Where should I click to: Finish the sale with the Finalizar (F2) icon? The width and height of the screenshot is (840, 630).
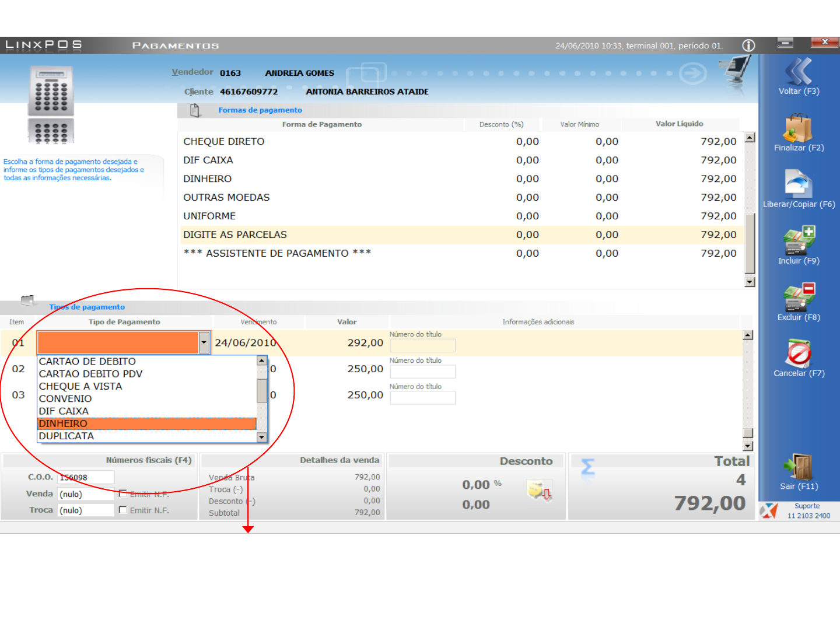[798, 127]
